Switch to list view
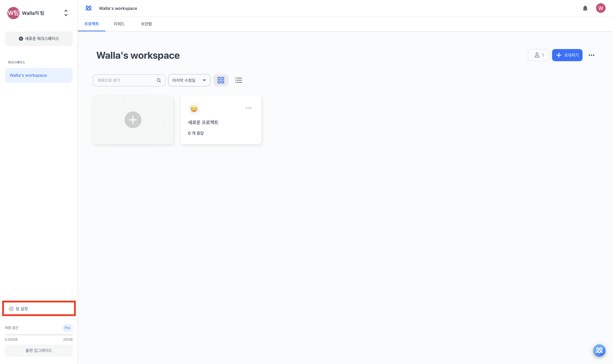 [x=238, y=80]
